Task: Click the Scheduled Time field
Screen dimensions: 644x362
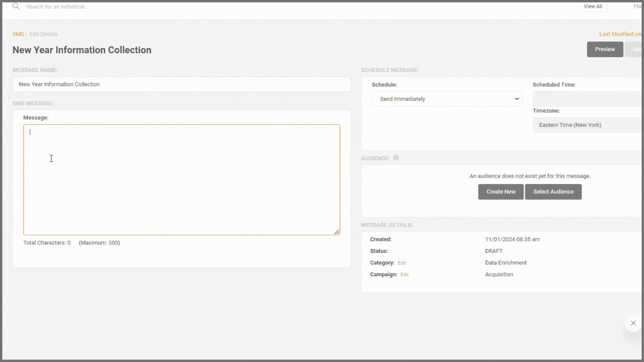Action: [586, 99]
